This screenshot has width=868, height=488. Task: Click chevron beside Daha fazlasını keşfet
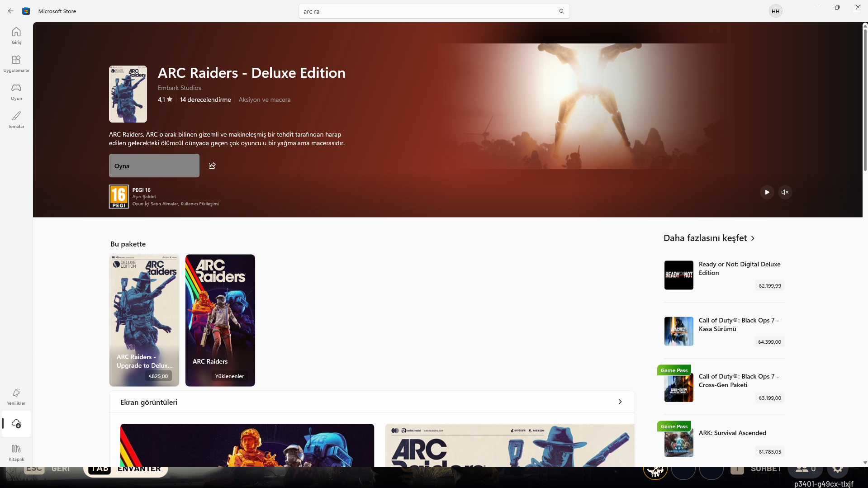[x=753, y=238]
